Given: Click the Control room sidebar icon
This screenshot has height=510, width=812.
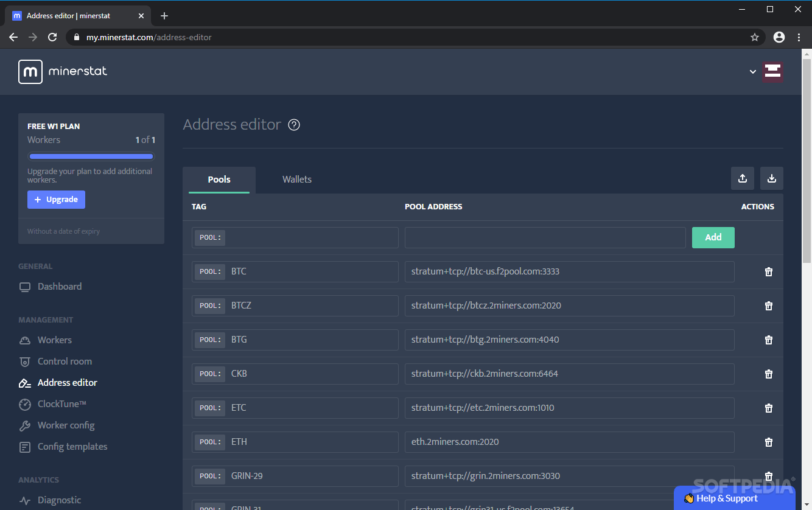Looking at the screenshot, I should (x=25, y=362).
